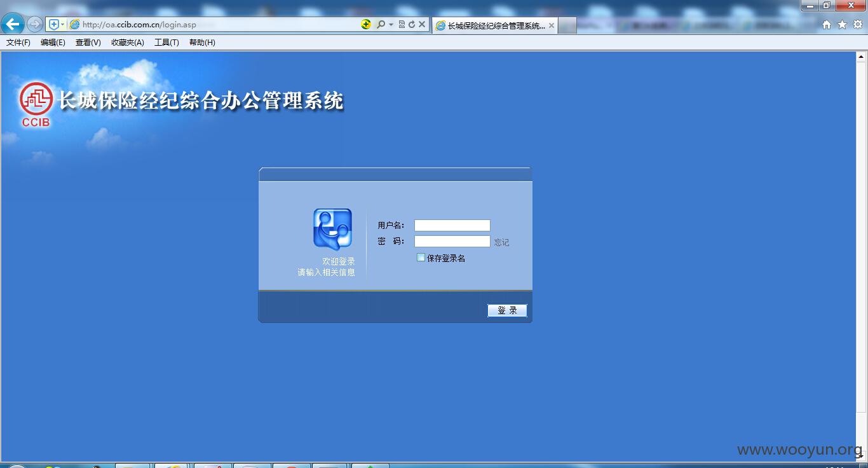Image resolution: width=868 pixels, height=468 pixels.
Task: Focus the 密码 password input field
Action: (452, 241)
